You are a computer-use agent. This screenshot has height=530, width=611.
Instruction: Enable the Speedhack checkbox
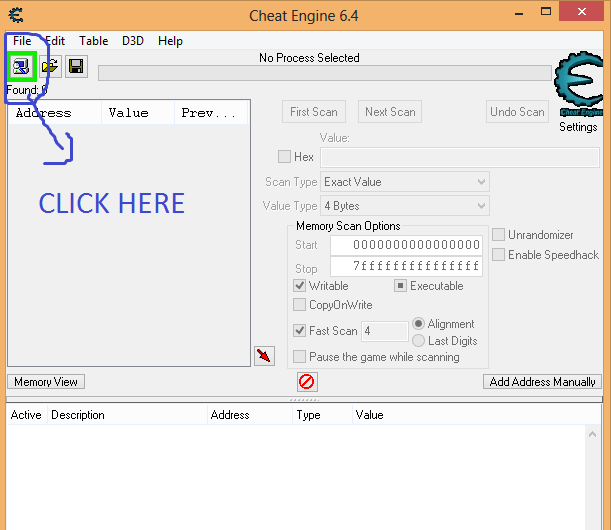[498, 254]
